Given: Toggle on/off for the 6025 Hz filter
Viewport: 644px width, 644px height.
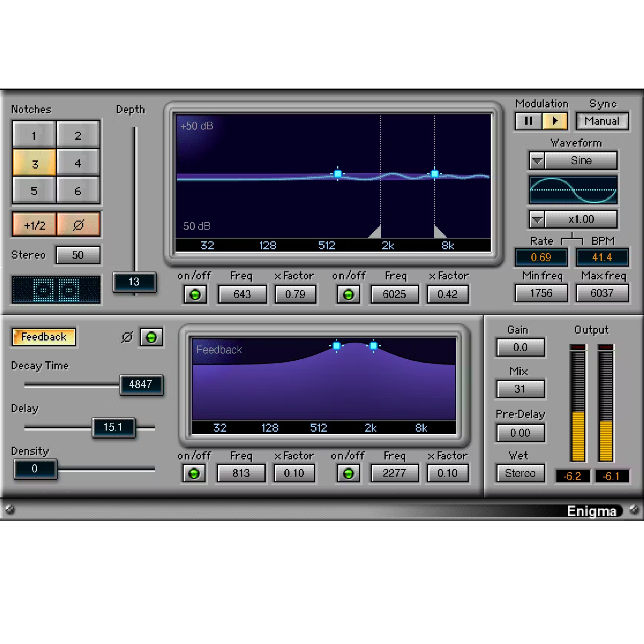Looking at the screenshot, I should click(348, 294).
